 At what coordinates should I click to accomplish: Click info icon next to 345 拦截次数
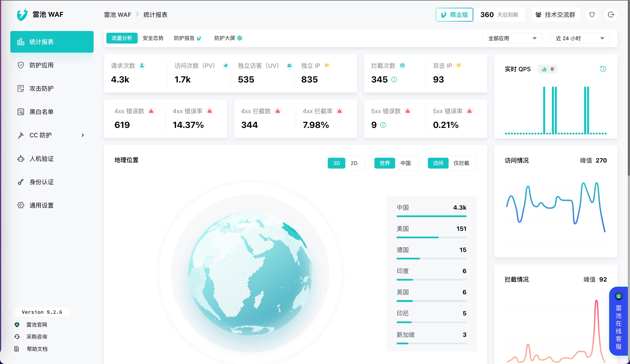[x=394, y=80]
